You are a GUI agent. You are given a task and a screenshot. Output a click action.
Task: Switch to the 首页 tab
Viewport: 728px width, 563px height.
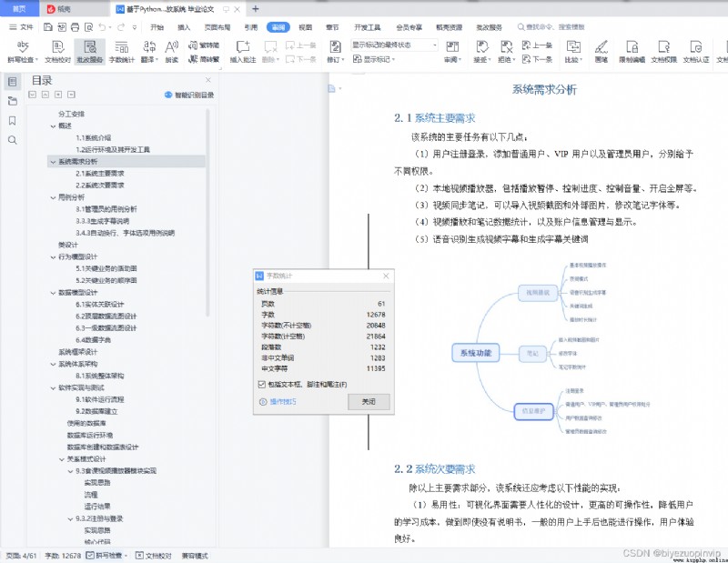tap(19, 9)
